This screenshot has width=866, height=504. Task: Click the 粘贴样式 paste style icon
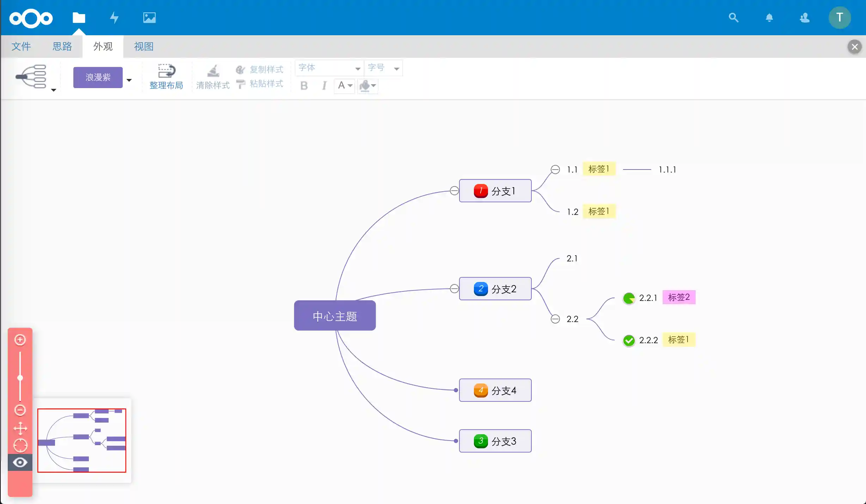pos(241,84)
